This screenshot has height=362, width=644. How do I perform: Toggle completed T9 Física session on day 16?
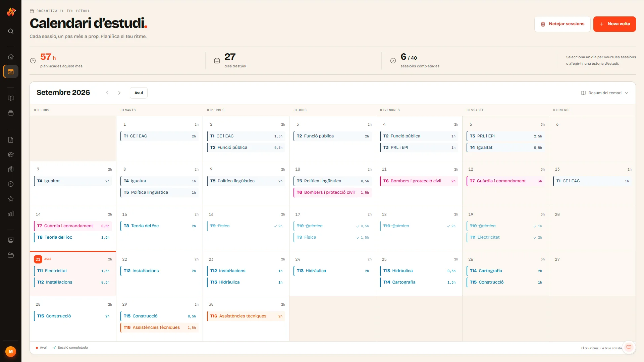point(246,226)
